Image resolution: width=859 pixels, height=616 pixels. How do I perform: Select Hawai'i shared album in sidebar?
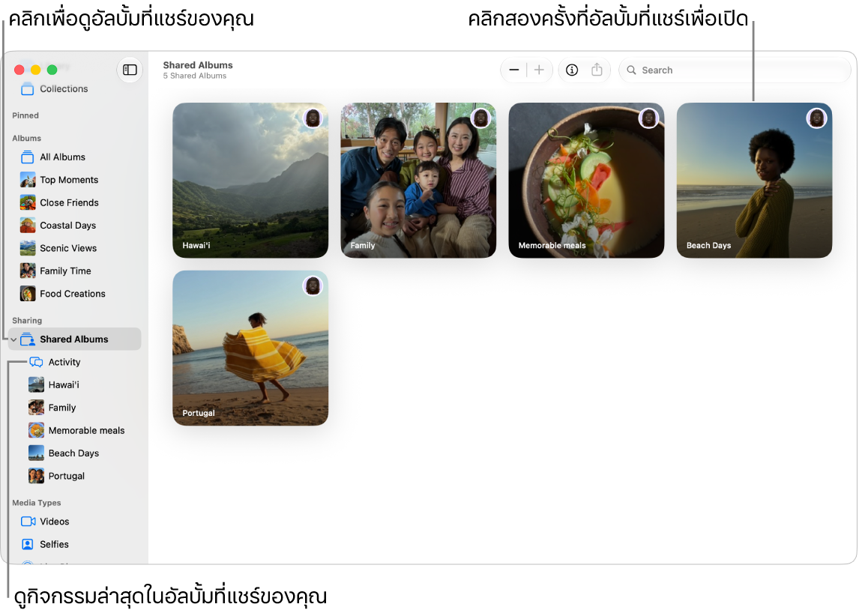74,385
